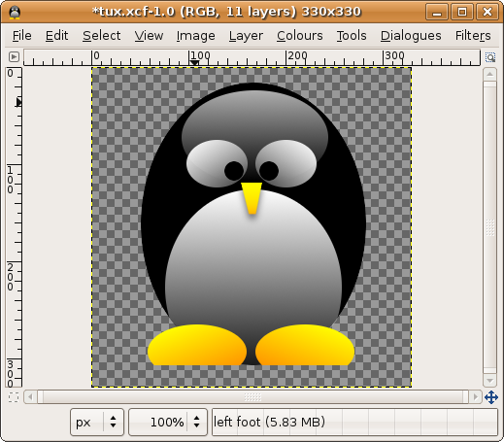Image resolution: width=504 pixels, height=442 pixels.
Task: Click the horizontal scrollbar left arrow
Action: (30, 396)
